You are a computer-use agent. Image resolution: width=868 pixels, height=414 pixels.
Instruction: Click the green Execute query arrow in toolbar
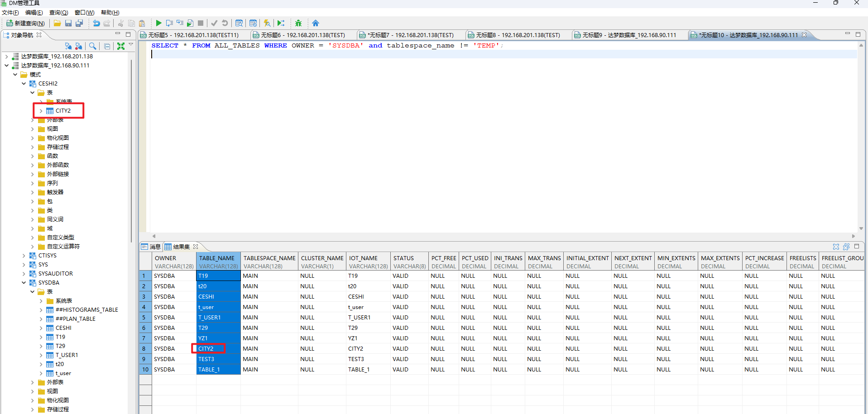[158, 23]
